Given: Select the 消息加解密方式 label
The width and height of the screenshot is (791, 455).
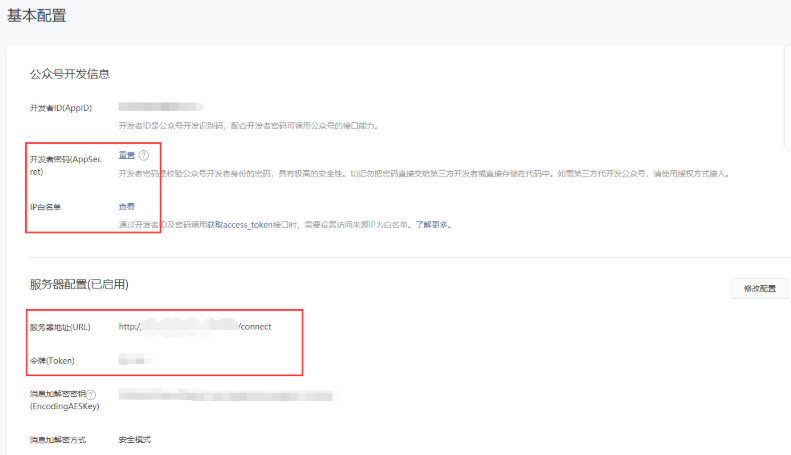Looking at the screenshot, I should 58,440.
